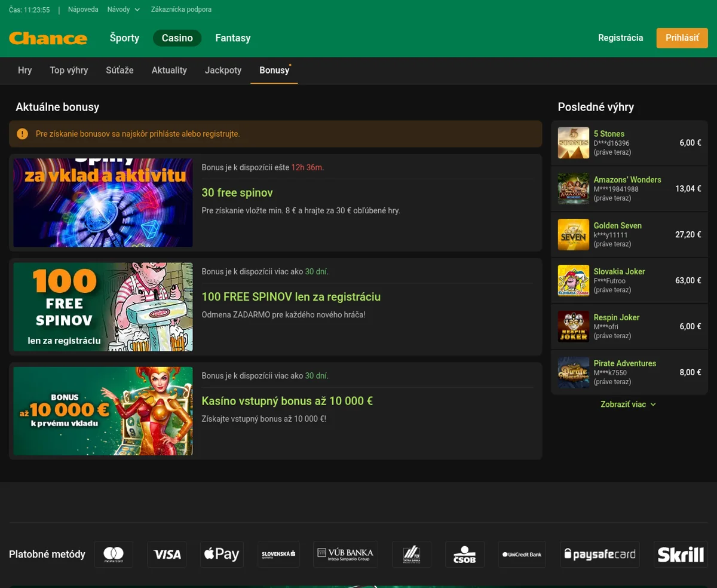Viewport: 717px width, 588px height.
Task: Click username F***Futroo
Action: pos(610,281)
